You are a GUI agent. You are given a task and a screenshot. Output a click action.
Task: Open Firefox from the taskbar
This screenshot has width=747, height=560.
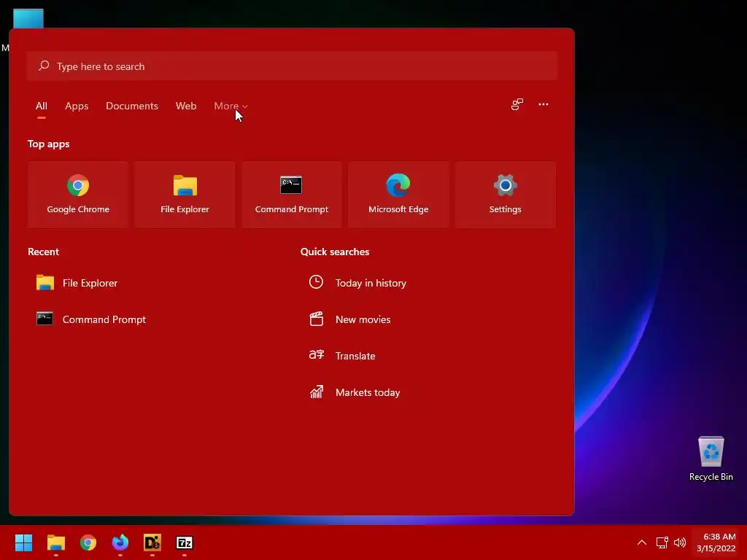pyautogui.click(x=120, y=542)
